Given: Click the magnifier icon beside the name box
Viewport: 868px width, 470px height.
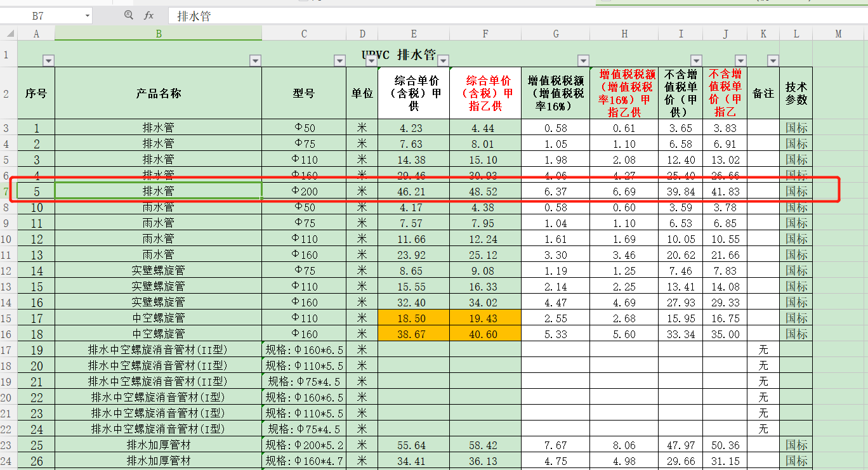Looking at the screenshot, I should (129, 15).
